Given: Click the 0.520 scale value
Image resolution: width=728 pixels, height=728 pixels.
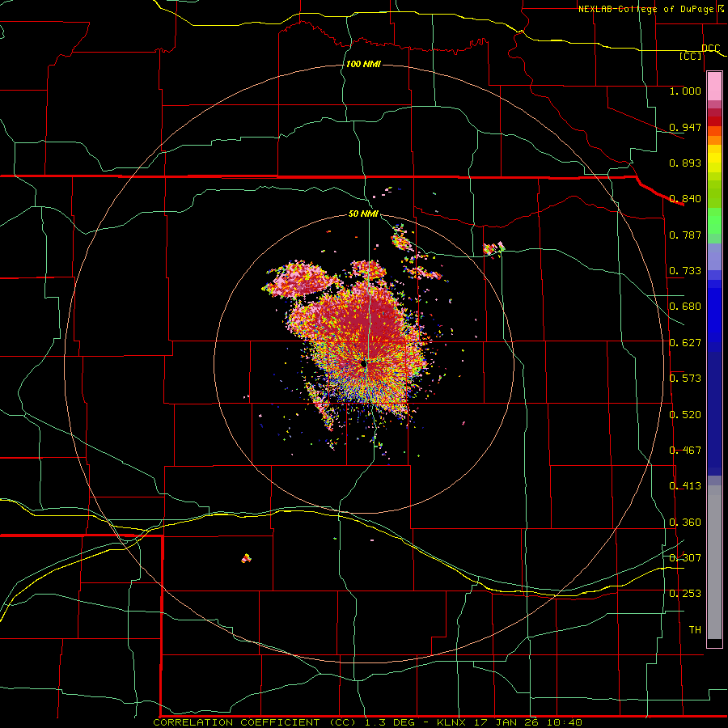Looking at the screenshot, I should (685, 415).
